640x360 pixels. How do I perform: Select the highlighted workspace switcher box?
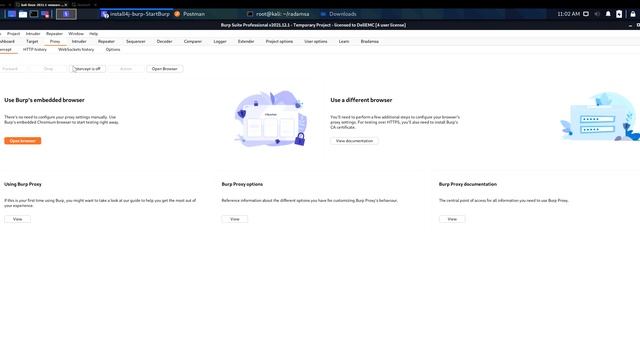point(66,14)
